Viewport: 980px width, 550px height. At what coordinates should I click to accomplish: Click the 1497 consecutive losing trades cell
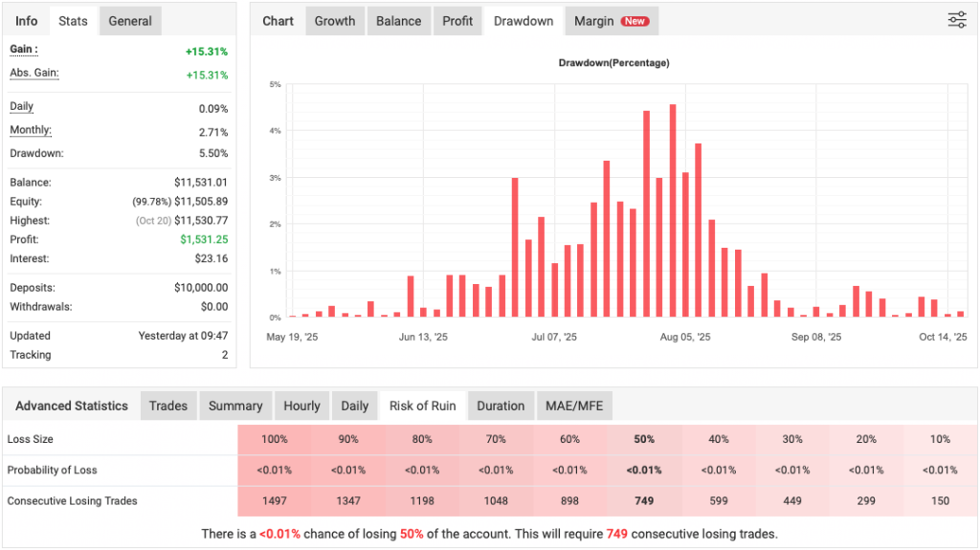(275, 501)
